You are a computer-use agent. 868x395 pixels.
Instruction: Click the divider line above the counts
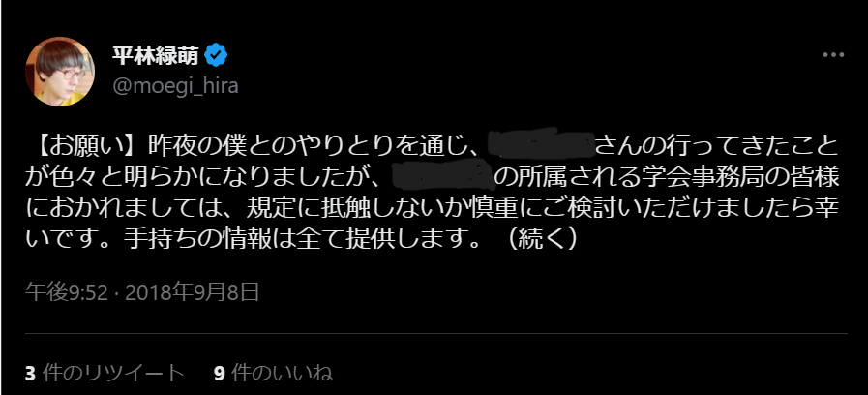[x=436, y=333]
